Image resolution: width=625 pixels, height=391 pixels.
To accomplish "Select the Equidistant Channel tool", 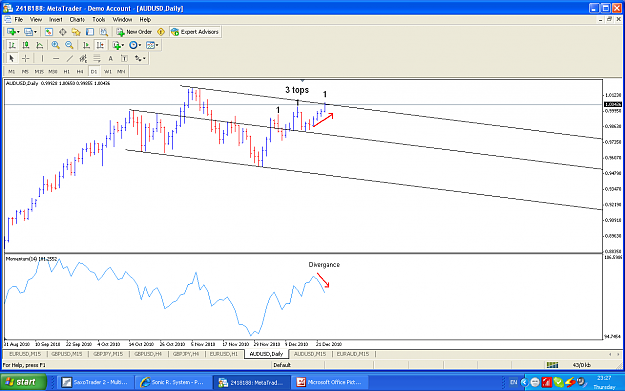I will point(83,59).
